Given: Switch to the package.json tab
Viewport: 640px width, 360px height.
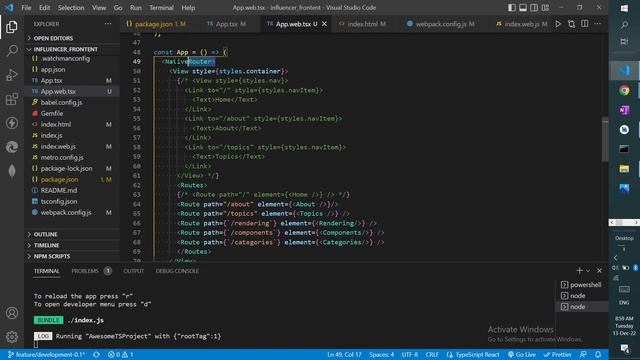Looking at the screenshot, I should tap(156, 24).
